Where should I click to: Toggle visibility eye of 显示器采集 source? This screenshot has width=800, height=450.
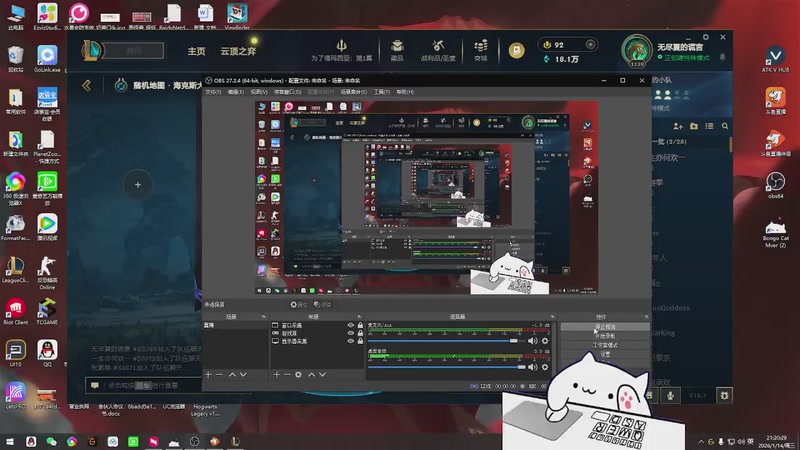click(351, 341)
